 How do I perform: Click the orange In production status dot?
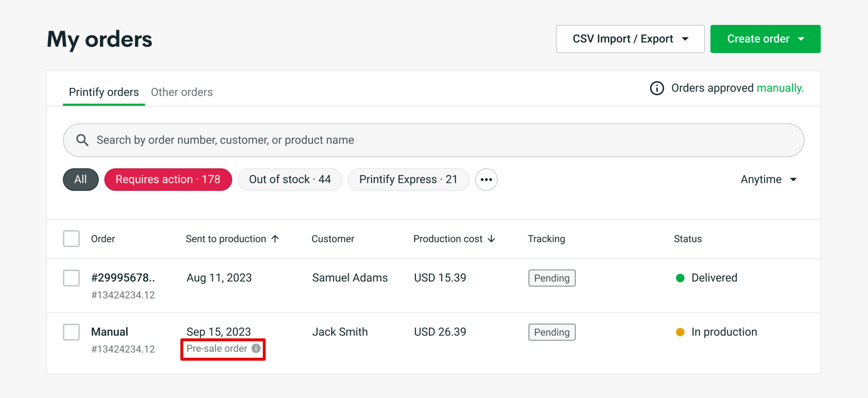tap(680, 332)
